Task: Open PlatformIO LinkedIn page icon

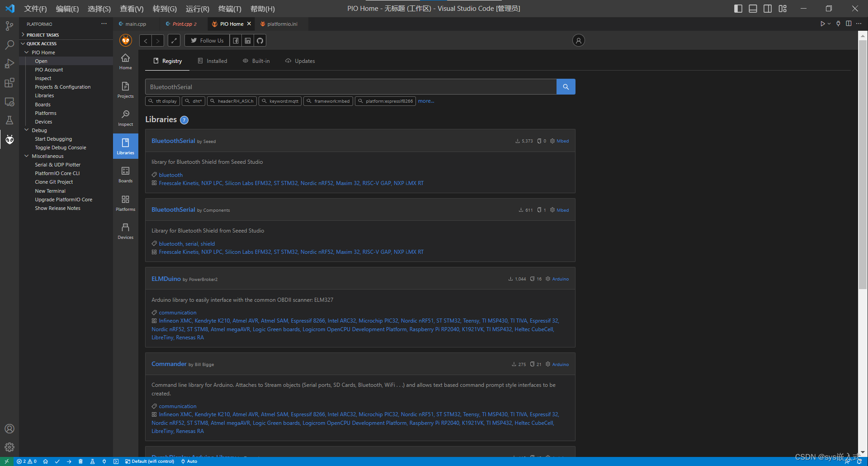Action: point(248,41)
